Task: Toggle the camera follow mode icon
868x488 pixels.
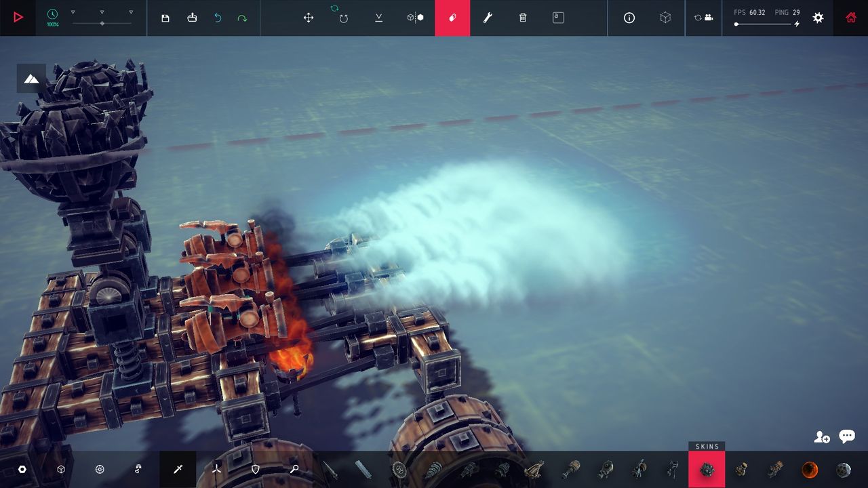Action: (704, 18)
